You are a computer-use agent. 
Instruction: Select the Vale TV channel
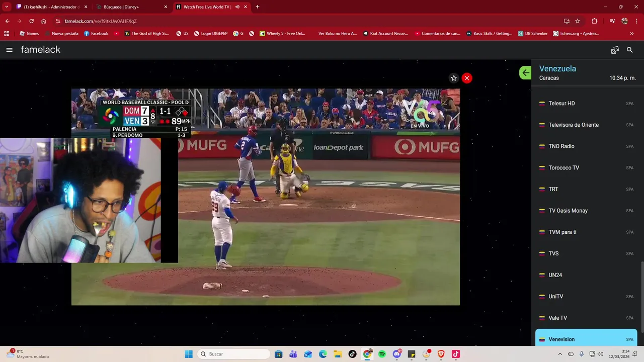click(x=586, y=318)
